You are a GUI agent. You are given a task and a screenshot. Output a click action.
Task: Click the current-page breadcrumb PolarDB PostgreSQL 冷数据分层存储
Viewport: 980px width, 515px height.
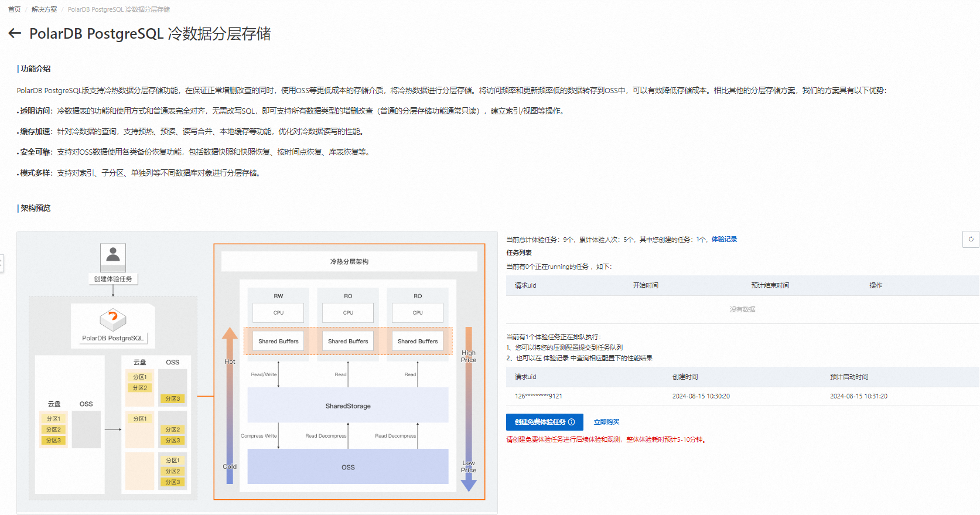coord(119,9)
